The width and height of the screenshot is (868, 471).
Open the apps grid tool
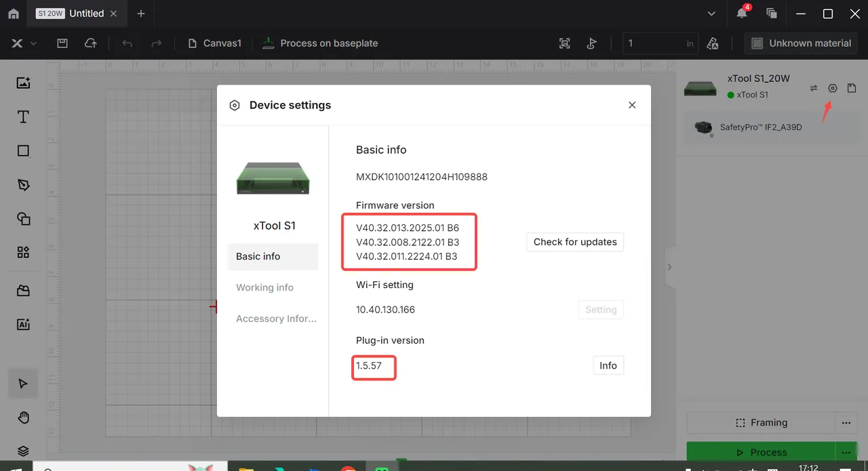(x=23, y=252)
